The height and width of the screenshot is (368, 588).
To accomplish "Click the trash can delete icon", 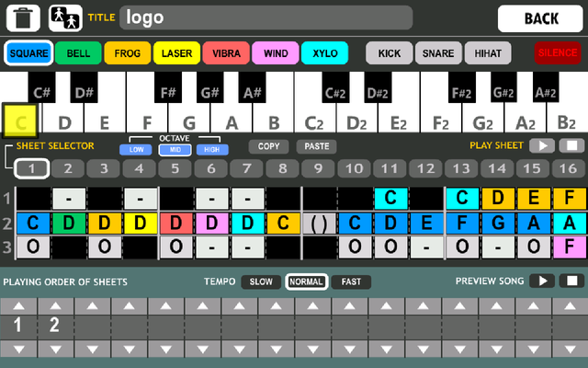I will 23,18.
